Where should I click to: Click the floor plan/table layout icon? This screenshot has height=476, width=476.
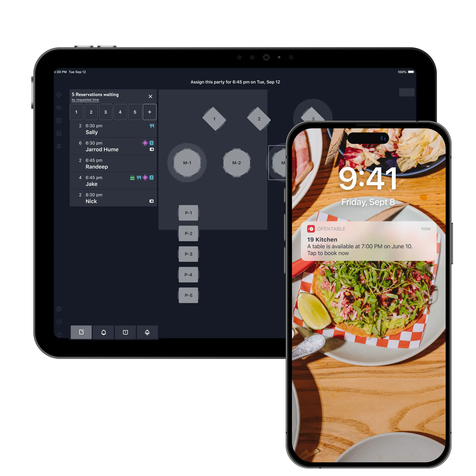pyautogui.click(x=60, y=96)
